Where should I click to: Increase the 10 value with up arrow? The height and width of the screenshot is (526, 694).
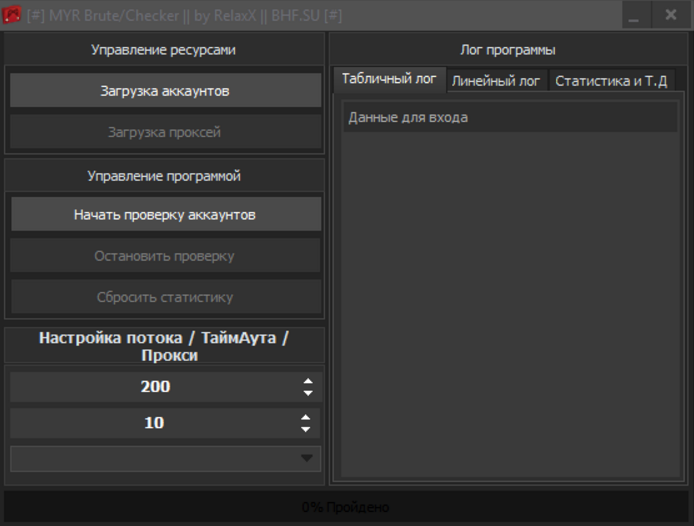[306, 418]
